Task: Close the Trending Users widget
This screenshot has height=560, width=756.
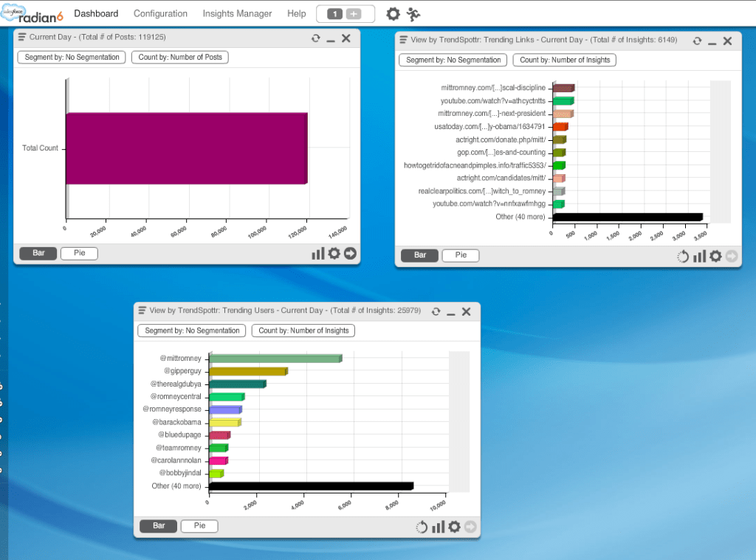Action: click(x=467, y=312)
